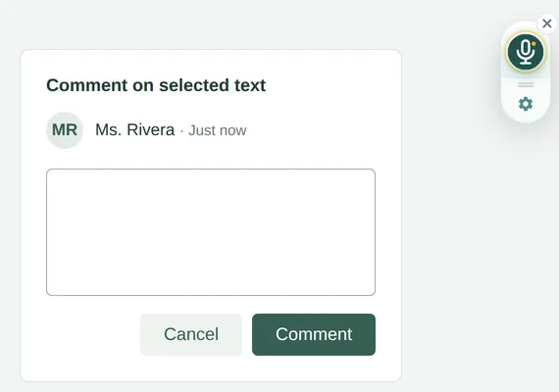Image resolution: width=559 pixels, height=392 pixels.
Task: Click inside the empty comment text box
Action: [211, 232]
